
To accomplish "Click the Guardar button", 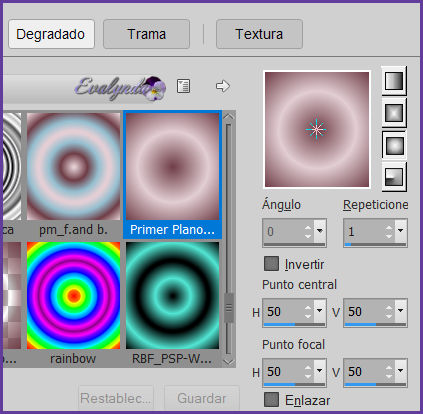I will click(202, 398).
